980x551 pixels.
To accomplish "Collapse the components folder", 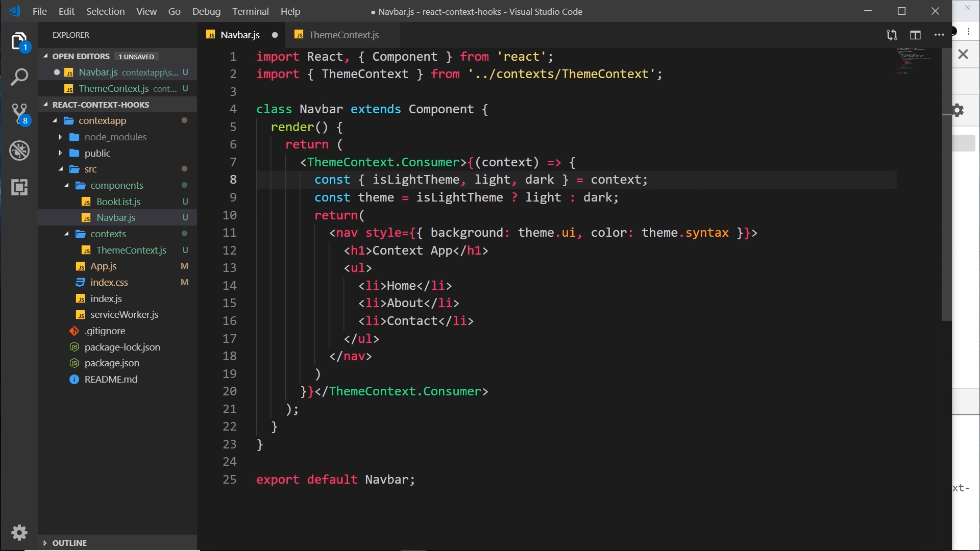I will pos(116,185).
